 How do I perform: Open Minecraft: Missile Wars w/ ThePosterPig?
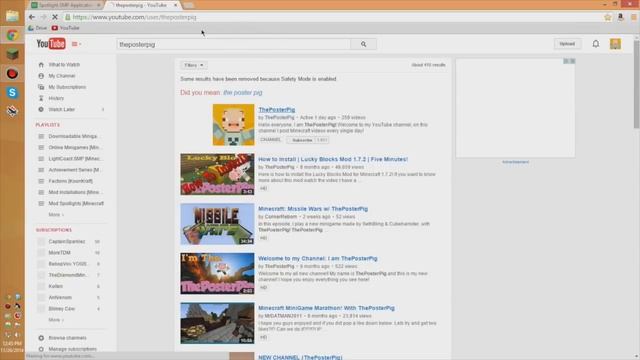click(313, 209)
